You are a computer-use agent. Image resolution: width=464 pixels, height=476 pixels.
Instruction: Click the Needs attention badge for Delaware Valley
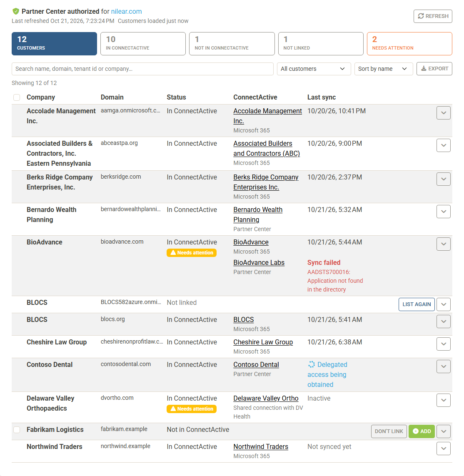point(192,409)
